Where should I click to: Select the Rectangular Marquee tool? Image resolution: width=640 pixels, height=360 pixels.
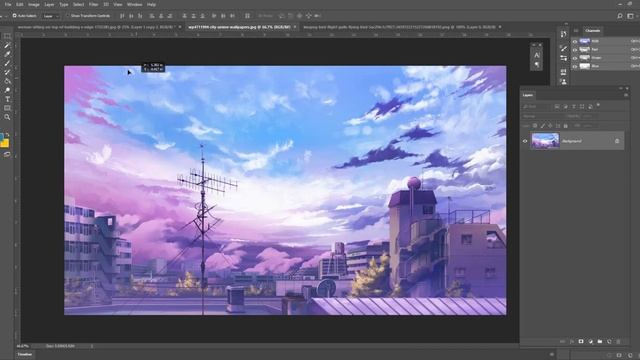[x=7, y=36]
